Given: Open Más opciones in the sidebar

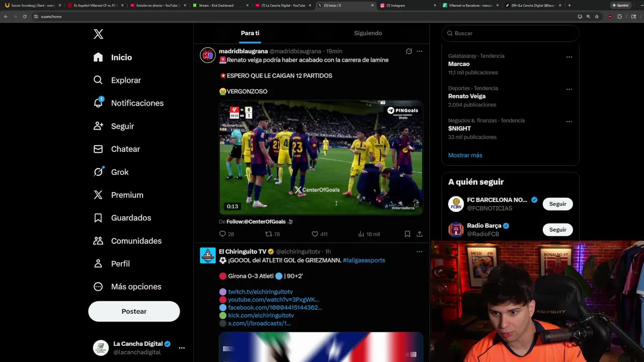Looking at the screenshot, I should (127, 287).
